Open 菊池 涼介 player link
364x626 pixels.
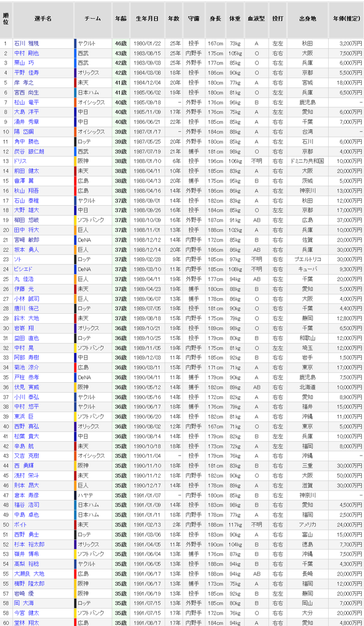click(26, 368)
